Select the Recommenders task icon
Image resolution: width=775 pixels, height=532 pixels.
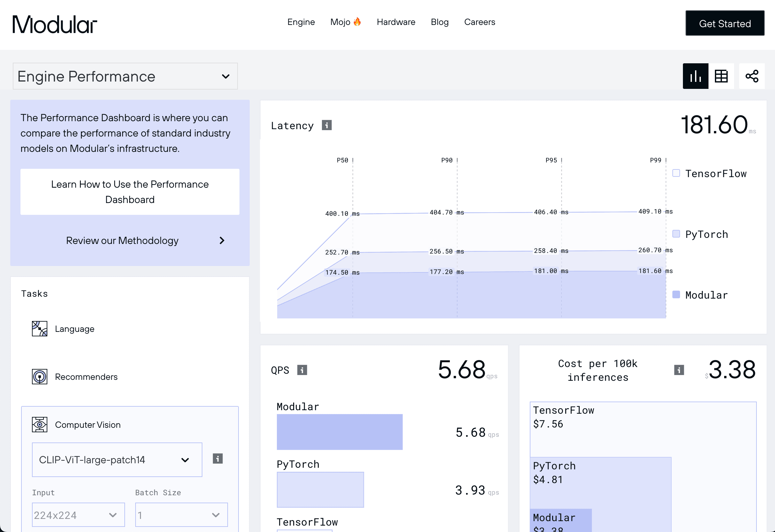pos(39,377)
